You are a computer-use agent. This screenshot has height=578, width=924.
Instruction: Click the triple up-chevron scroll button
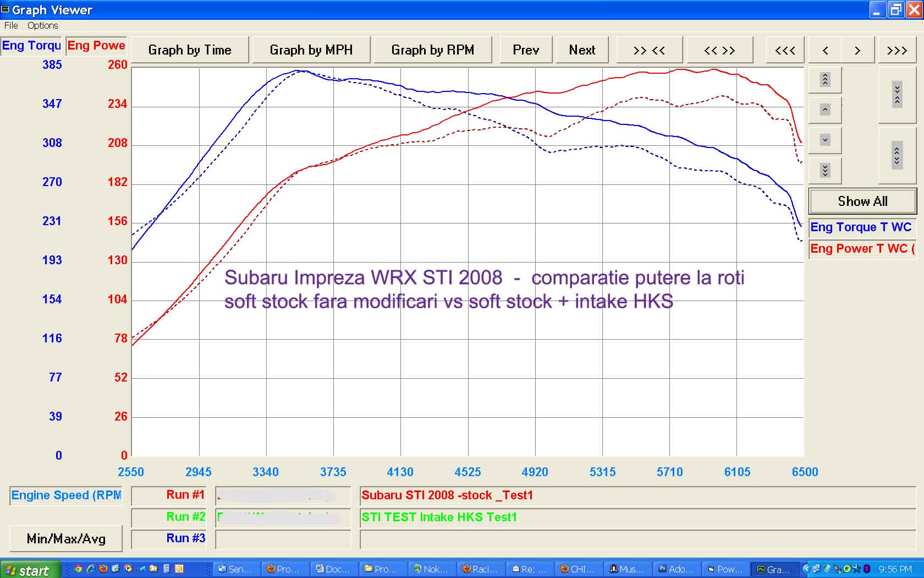825,79
